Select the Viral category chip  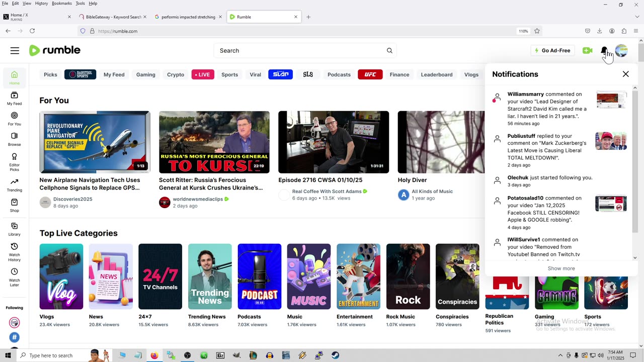pos(256,75)
